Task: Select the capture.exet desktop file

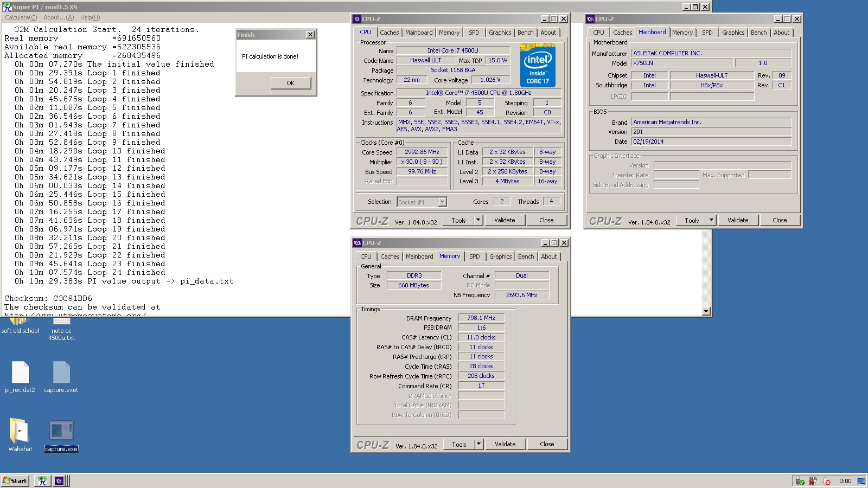Action: (61, 377)
